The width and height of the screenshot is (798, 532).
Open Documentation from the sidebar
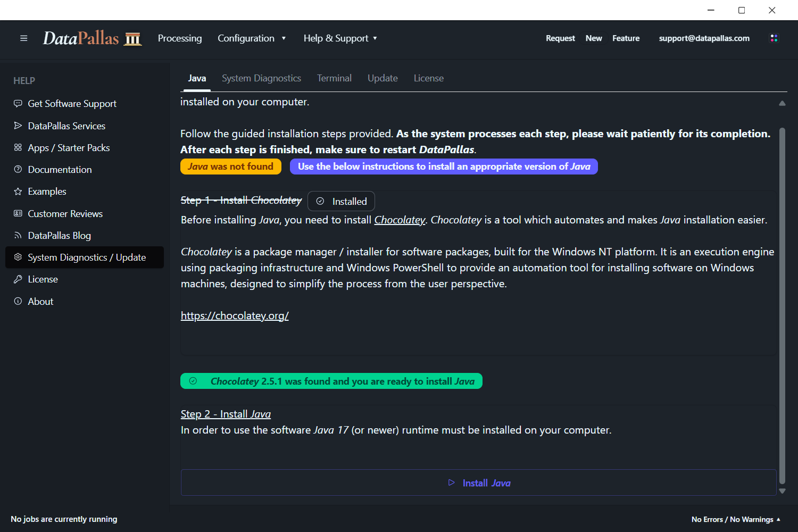(85, 169)
